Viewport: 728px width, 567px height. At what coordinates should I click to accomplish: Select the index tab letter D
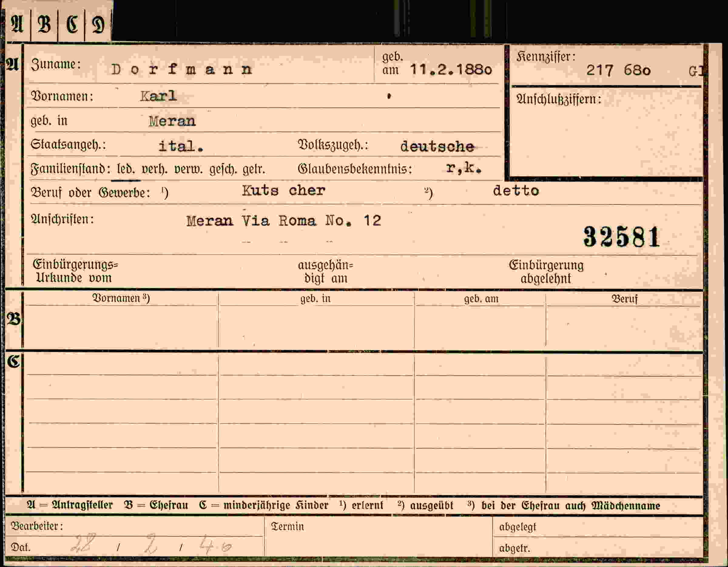click(98, 25)
